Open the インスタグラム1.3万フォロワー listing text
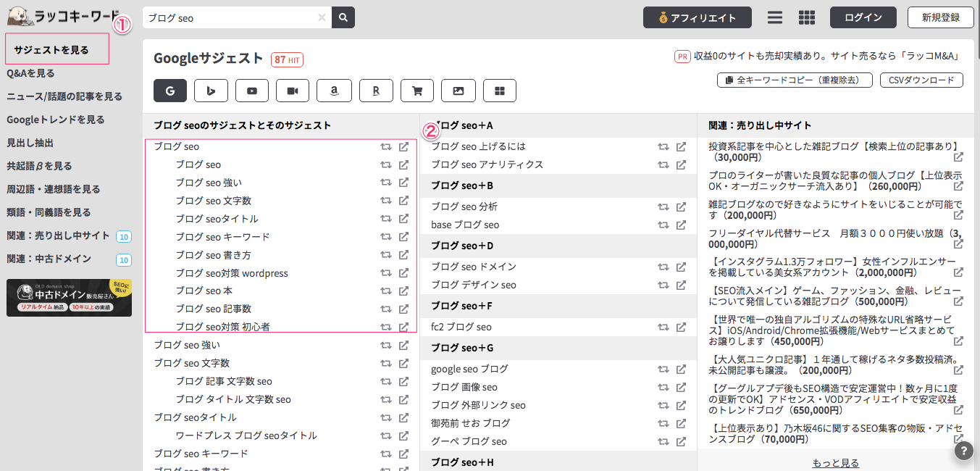The width and height of the screenshot is (980, 471). coord(832,267)
